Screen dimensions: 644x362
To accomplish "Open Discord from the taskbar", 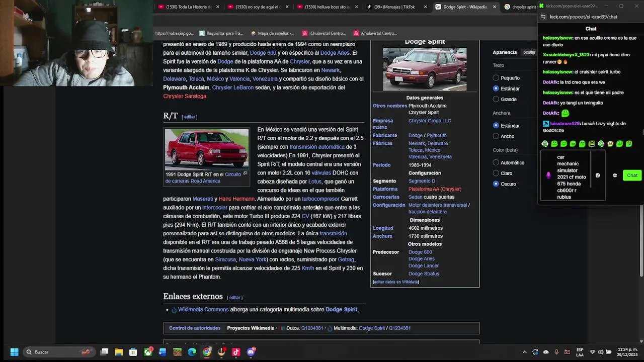I will point(251,352).
